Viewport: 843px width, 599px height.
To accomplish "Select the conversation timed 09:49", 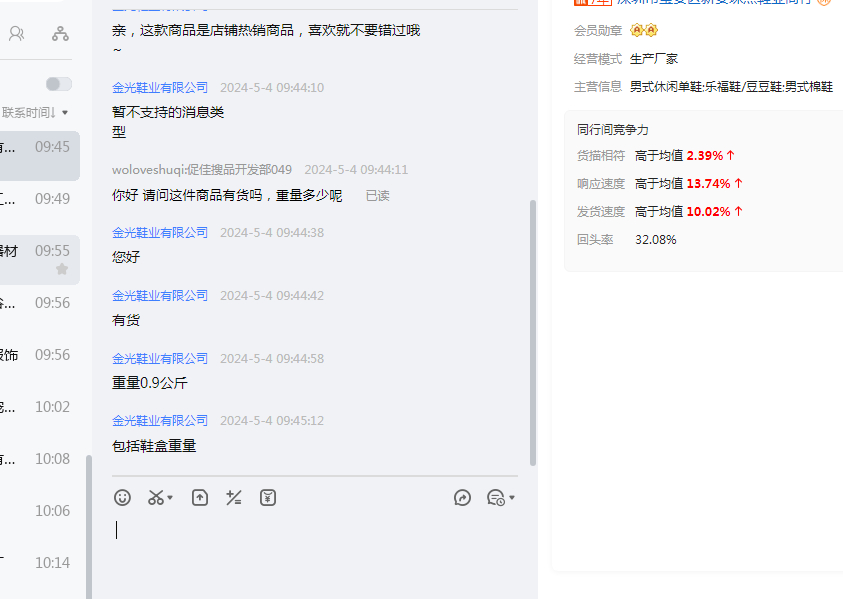I will pos(40,208).
